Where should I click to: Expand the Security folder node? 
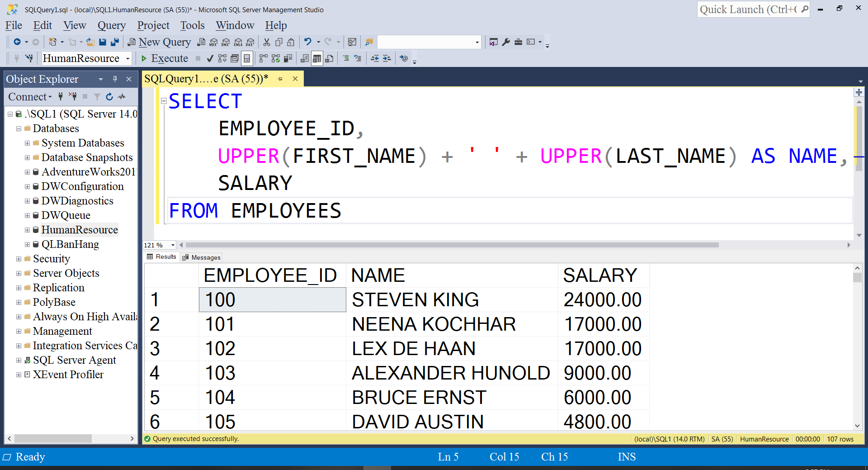pyautogui.click(x=19, y=259)
